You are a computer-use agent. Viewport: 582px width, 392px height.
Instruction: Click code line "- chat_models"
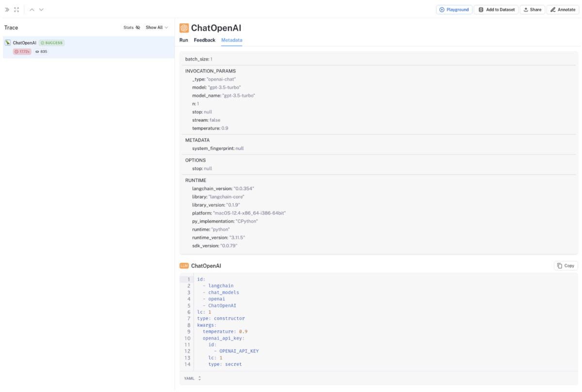pos(221,293)
